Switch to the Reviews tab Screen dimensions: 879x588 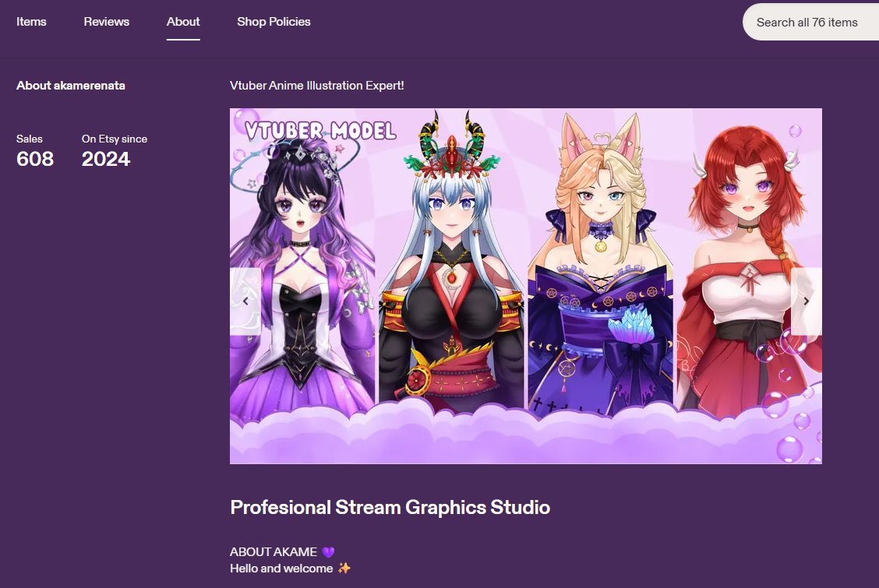pyautogui.click(x=107, y=22)
